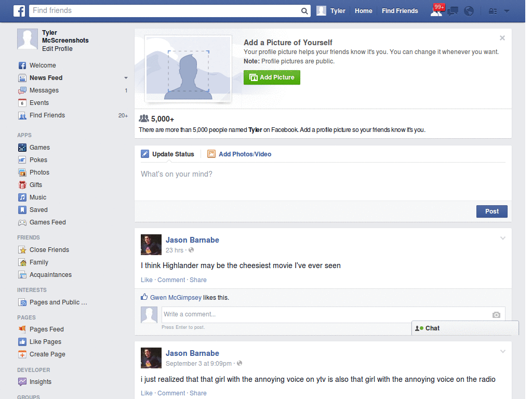Screen dimensions: 532x399
Task: Like the Highlander movie post
Action: click(147, 280)
